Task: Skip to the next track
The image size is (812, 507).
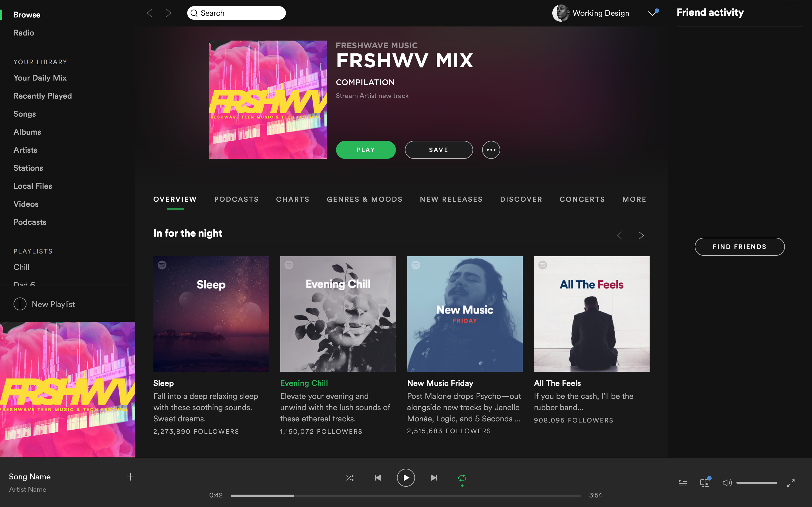Action: pos(434,478)
